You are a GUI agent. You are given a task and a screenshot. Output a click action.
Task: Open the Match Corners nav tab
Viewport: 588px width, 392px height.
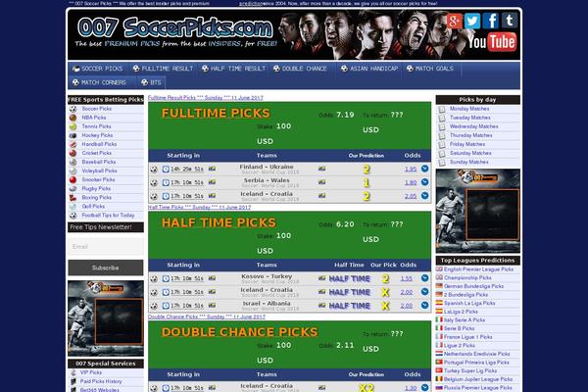point(99,82)
